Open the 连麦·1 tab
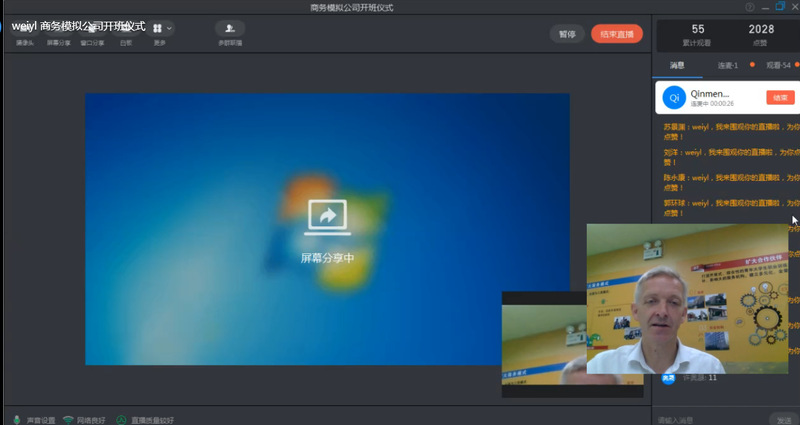 [728, 65]
